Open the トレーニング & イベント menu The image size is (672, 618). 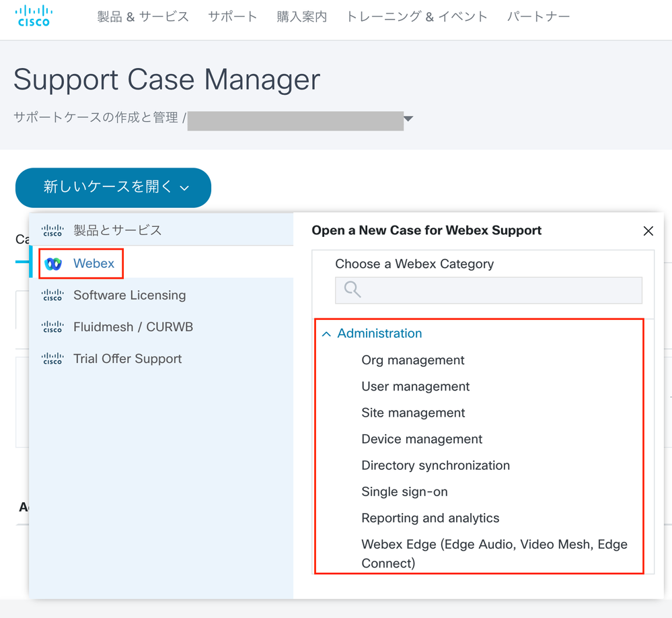417,17
